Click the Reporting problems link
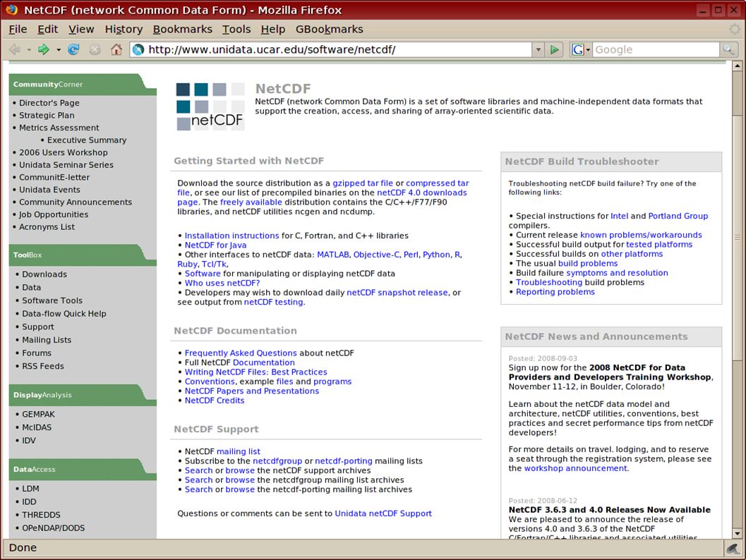The width and height of the screenshot is (746, 560). (555, 292)
